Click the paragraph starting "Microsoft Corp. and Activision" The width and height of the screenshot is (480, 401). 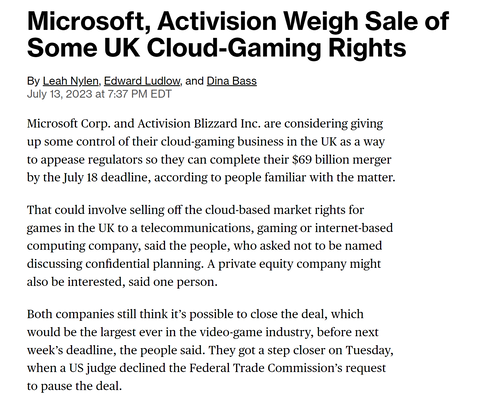coord(211,150)
